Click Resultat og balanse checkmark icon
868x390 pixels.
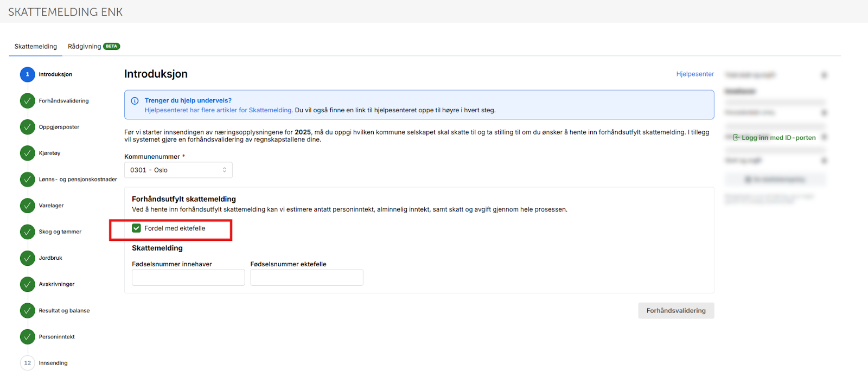pyautogui.click(x=28, y=311)
